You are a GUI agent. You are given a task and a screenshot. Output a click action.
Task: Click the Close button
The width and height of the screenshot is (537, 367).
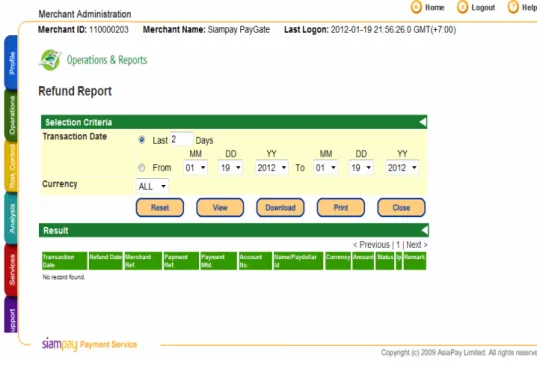click(401, 207)
